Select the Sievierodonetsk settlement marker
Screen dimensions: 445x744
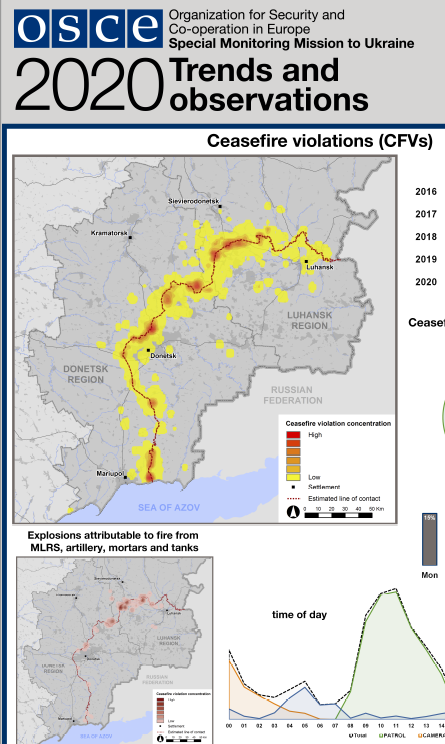tap(220, 206)
